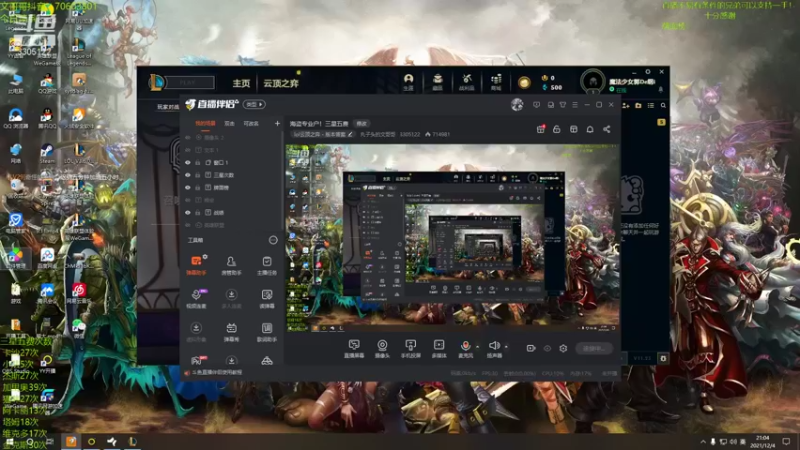The image size is (800, 450).
Task: Search friends using League client magnifier icon
Action: (663, 105)
